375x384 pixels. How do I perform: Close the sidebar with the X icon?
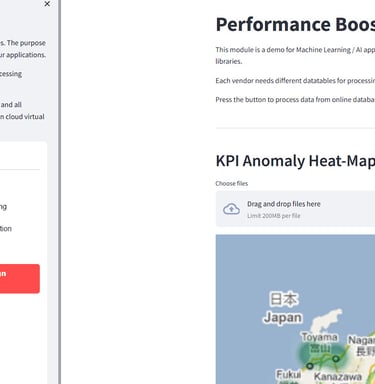tap(47, 4)
